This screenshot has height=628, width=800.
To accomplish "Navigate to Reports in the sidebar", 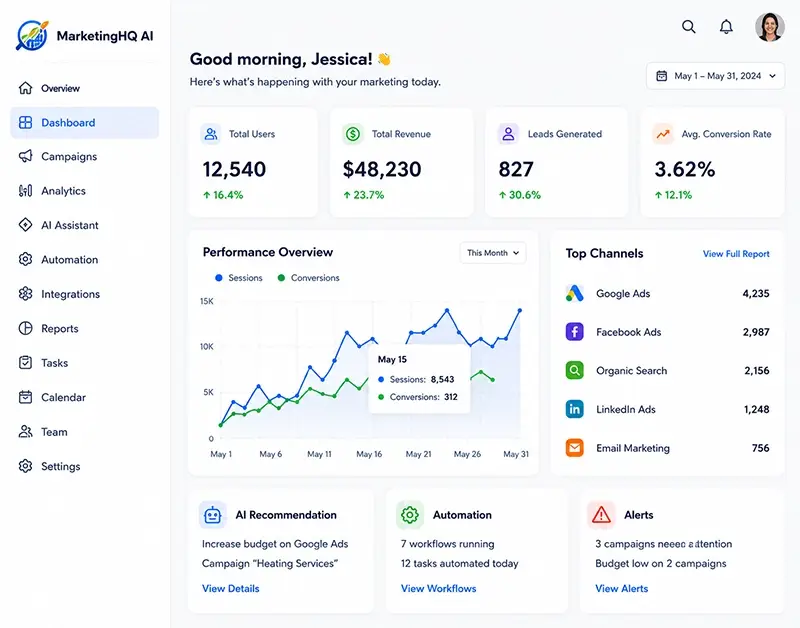I will coord(60,329).
